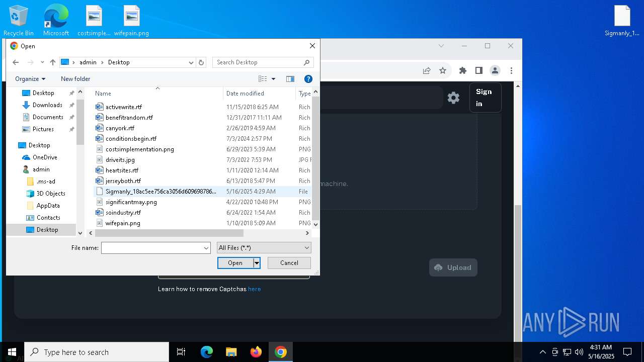The width and height of the screenshot is (644, 362).
Task: Expand File name dropdown
Action: point(206,248)
